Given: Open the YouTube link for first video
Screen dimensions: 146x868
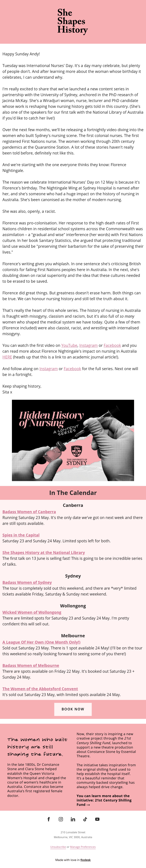Looking at the screenshot, I should point(69,345).
